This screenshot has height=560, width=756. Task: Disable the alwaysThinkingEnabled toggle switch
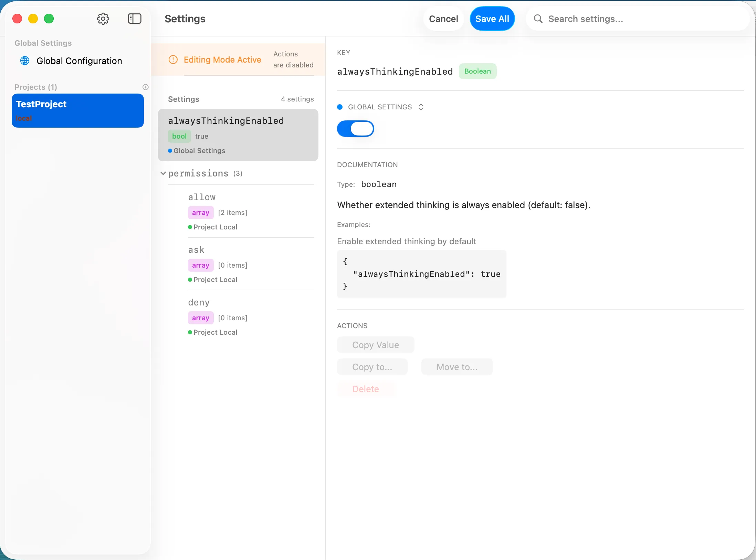point(355,129)
